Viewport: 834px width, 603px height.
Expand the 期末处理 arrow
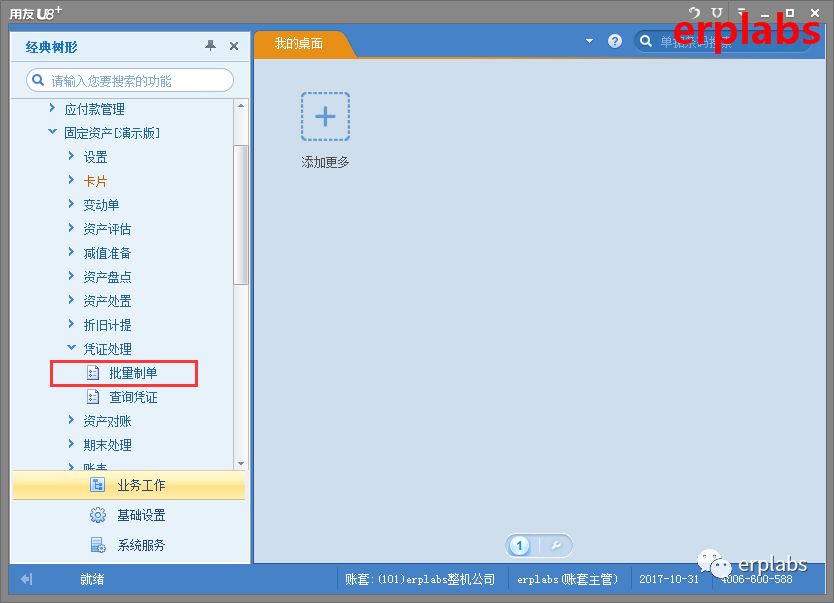point(71,444)
